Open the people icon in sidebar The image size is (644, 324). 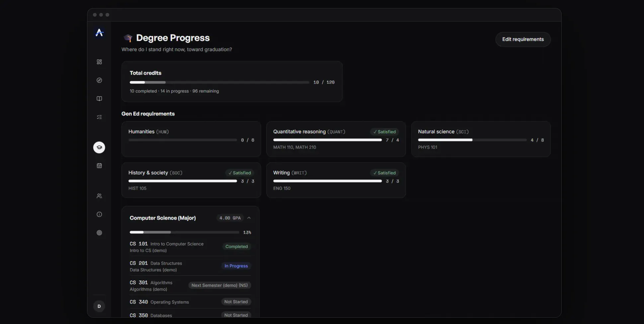(99, 196)
